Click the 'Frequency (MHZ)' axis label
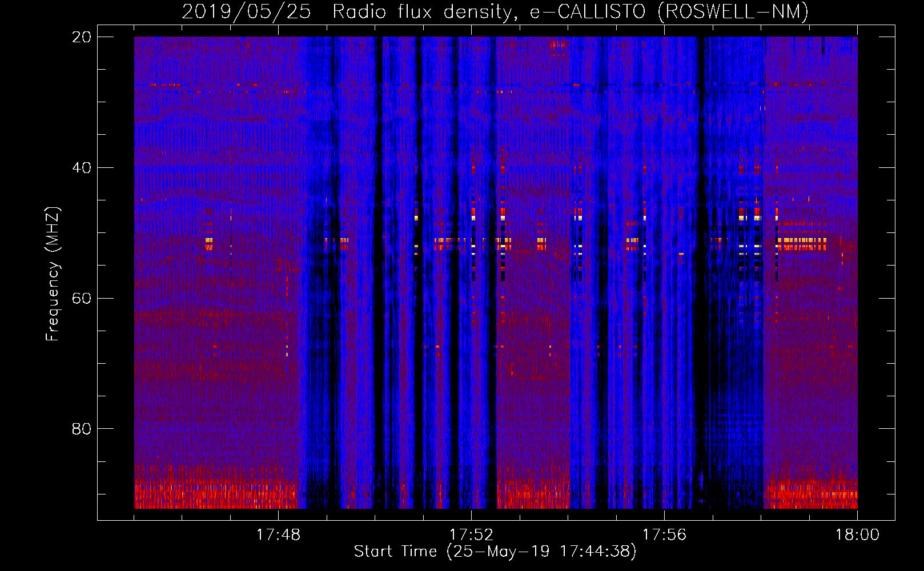 (x=53, y=274)
